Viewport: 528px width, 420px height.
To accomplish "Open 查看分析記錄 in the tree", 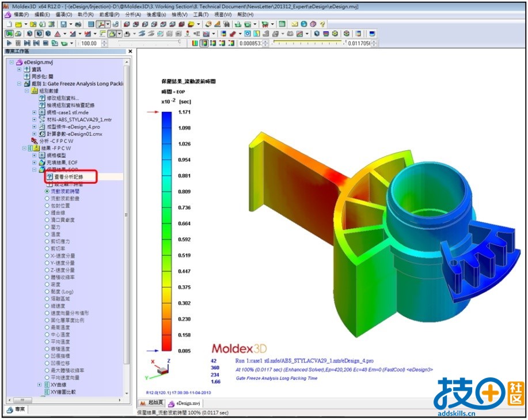I will [x=69, y=177].
